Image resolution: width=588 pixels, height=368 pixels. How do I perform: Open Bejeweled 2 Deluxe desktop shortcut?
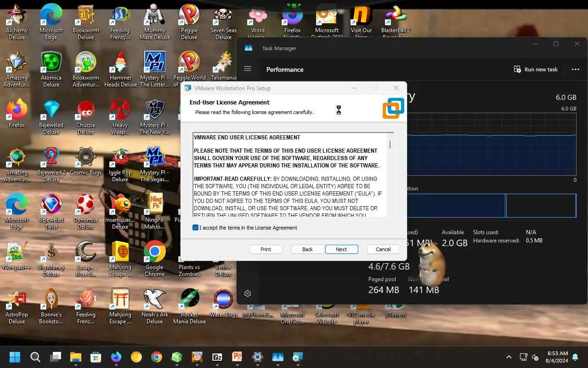51,164
